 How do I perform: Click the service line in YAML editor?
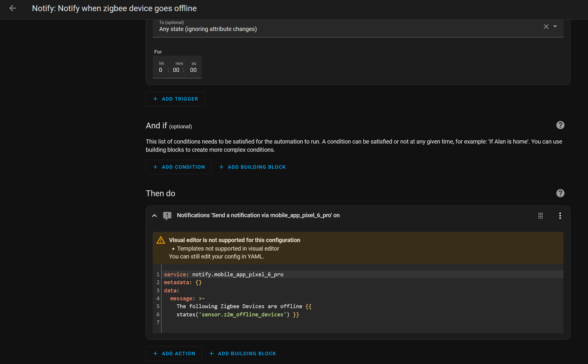click(x=223, y=274)
